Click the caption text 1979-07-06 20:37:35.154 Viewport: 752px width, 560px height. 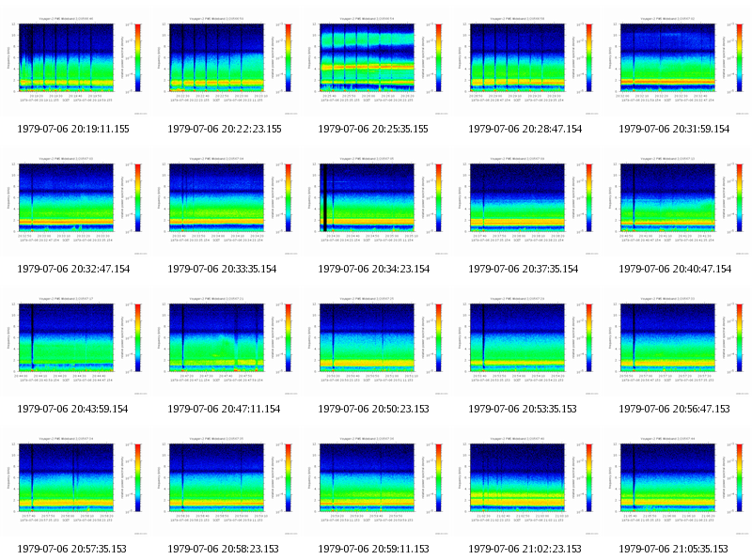[x=524, y=269]
